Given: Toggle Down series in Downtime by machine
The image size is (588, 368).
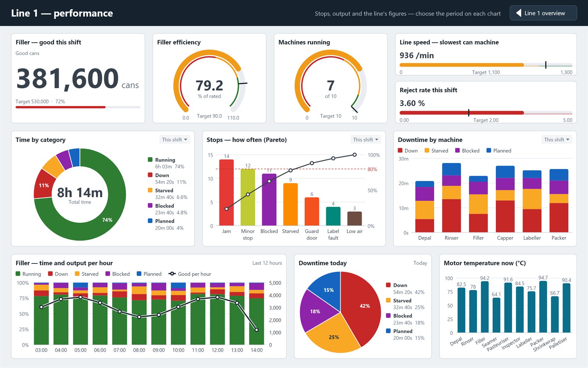Looking at the screenshot, I should point(408,151).
